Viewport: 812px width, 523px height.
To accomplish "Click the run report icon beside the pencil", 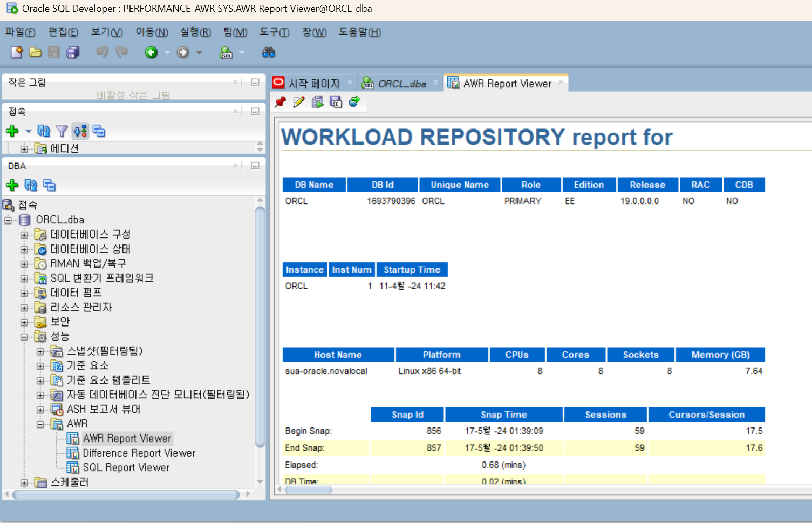I will point(317,101).
